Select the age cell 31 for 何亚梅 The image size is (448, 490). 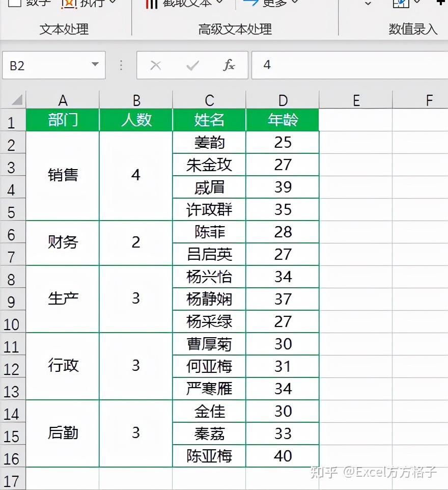coord(283,366)
